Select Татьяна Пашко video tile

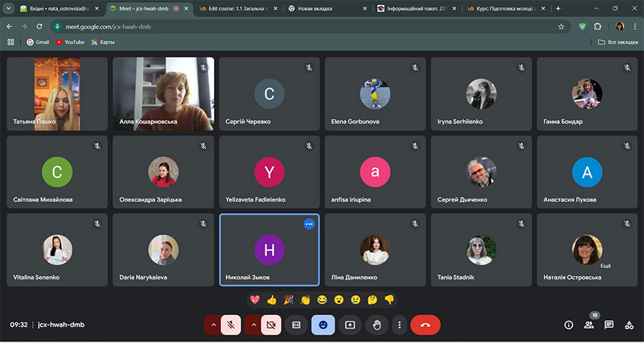[x=57, y=94]
